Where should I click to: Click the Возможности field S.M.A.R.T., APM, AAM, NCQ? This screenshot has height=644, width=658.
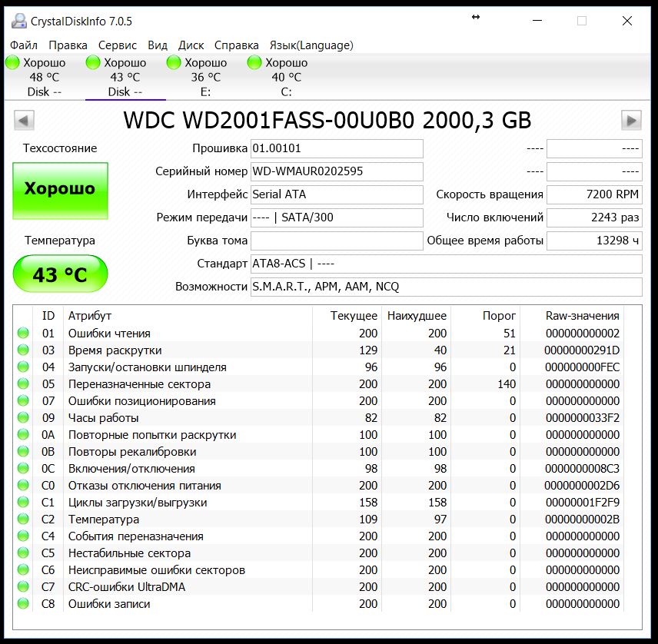[x=447, y=287]
